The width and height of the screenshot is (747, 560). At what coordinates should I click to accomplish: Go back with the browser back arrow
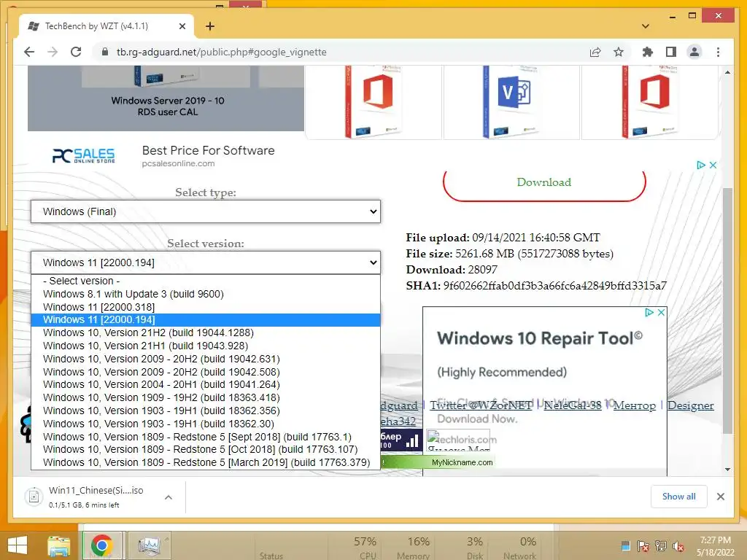(x=29, y=52)
